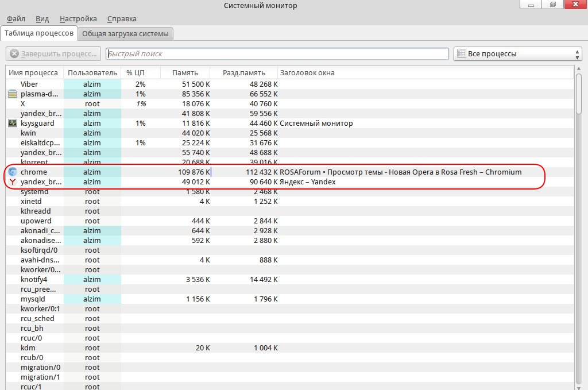Image resolution: width=588 pixels, height=390 pixels.
Task: Sort by Имя процесса column header
Action: [x=33, y=73]
